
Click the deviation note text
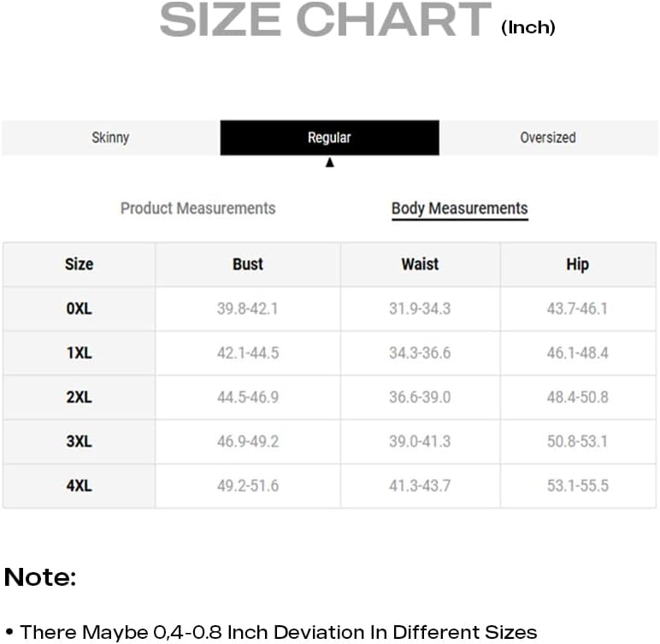278,632
